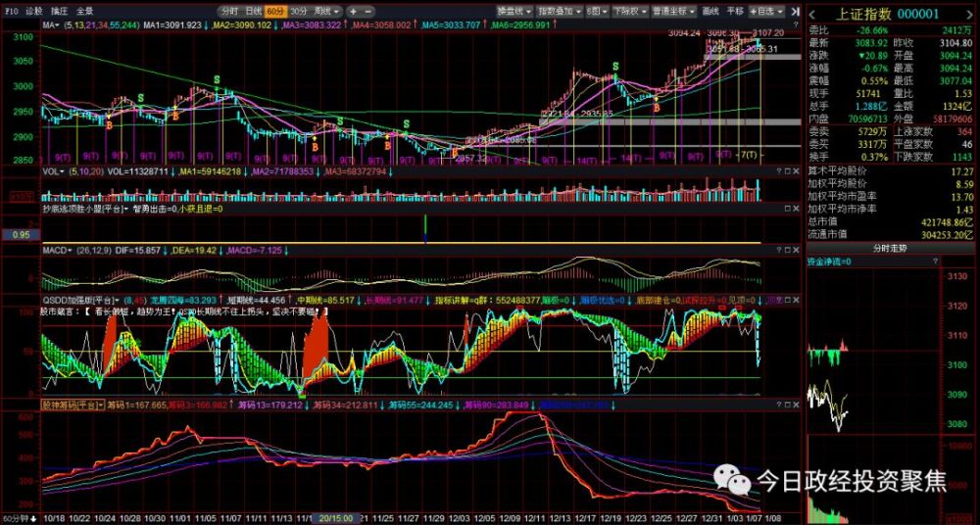Click the VOL=11328711 readout
This screenshot has height=525, width=980.
click(x=137, y=170)
